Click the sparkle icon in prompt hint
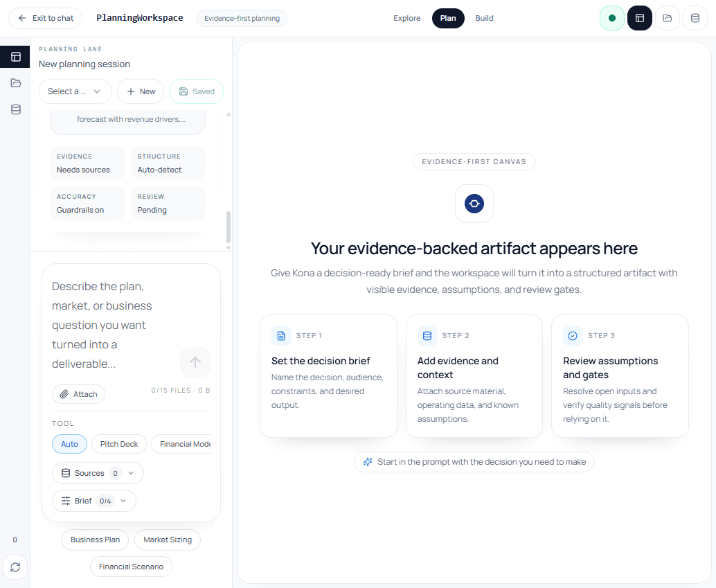Screen dimensions: 716x588 pyautogui.click(x=368, y=462)
